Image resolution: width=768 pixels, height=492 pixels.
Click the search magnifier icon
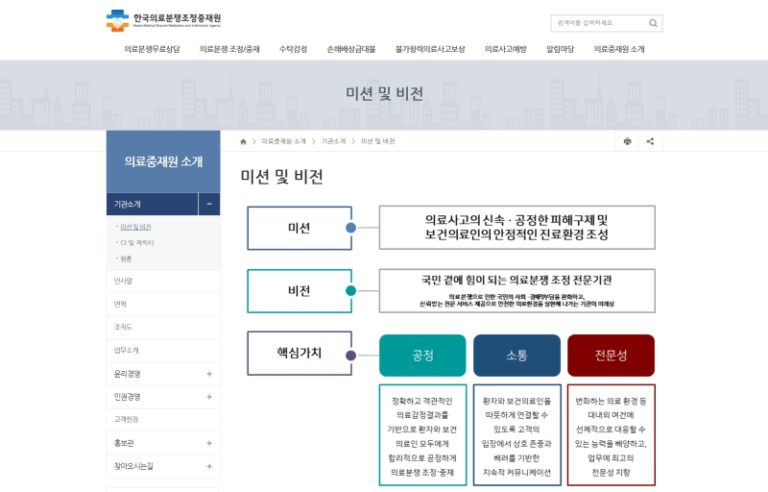pyautogui.click(x=653, y=23)
